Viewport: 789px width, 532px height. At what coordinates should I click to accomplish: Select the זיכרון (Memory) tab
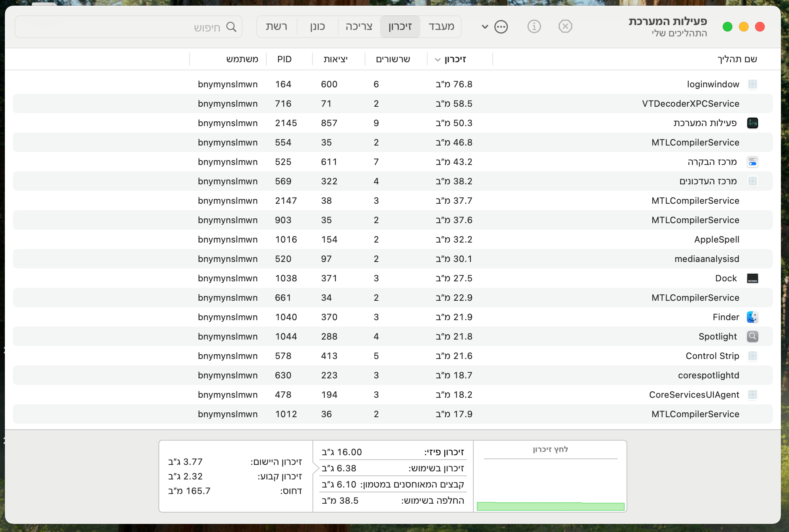(400, 27)
